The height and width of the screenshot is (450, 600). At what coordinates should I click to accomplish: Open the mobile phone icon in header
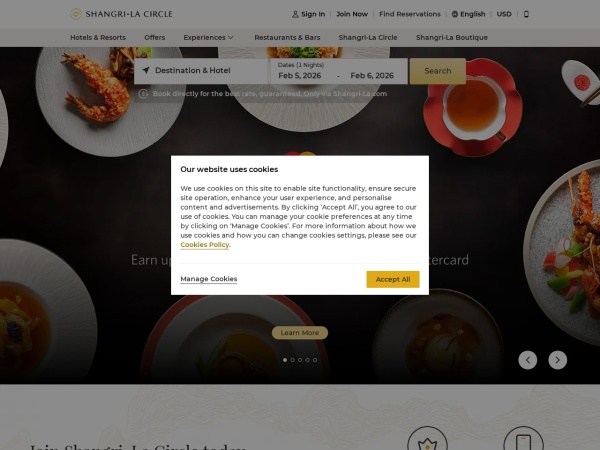(x=526, y=14)
